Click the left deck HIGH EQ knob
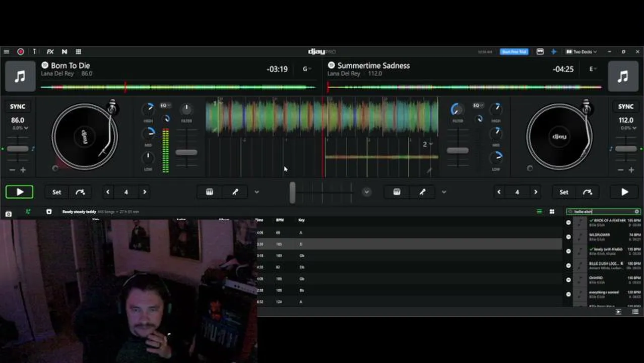The width and height of the screenshot is (644, 363). click(148, 109)
